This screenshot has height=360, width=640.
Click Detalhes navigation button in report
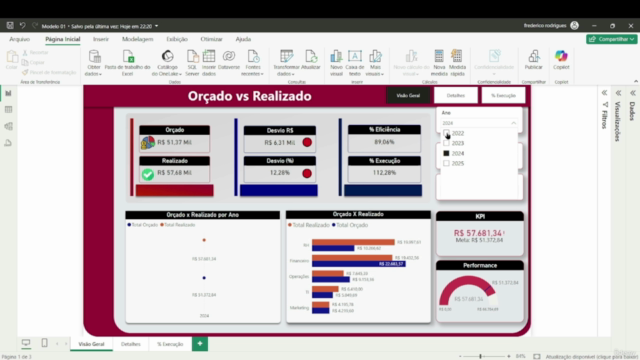[x=456, y=96]
